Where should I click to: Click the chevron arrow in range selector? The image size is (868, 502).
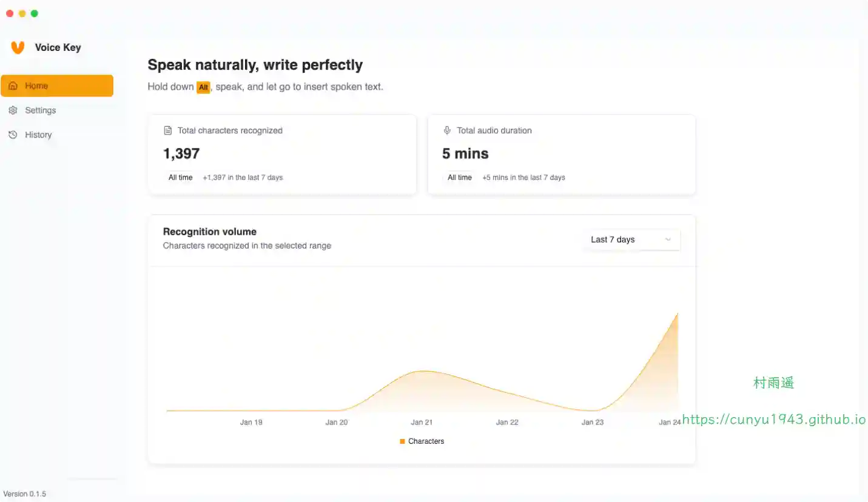668,239
